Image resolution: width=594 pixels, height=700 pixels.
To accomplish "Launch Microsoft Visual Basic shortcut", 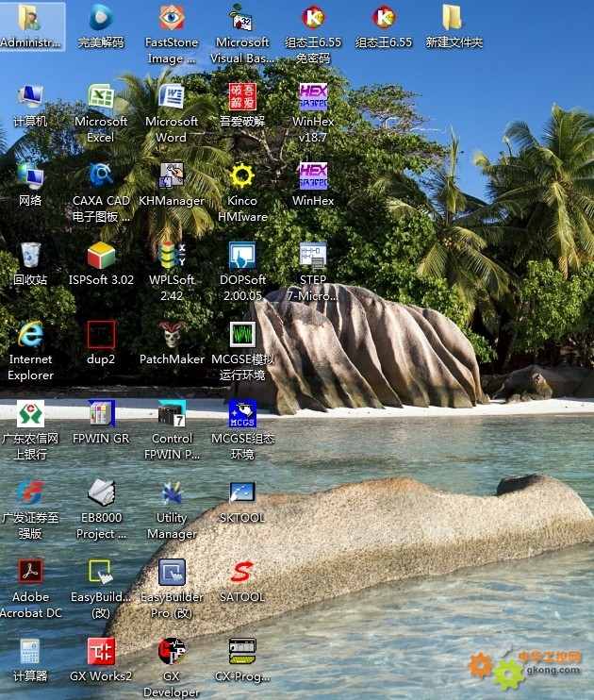I will pos(242,18).
